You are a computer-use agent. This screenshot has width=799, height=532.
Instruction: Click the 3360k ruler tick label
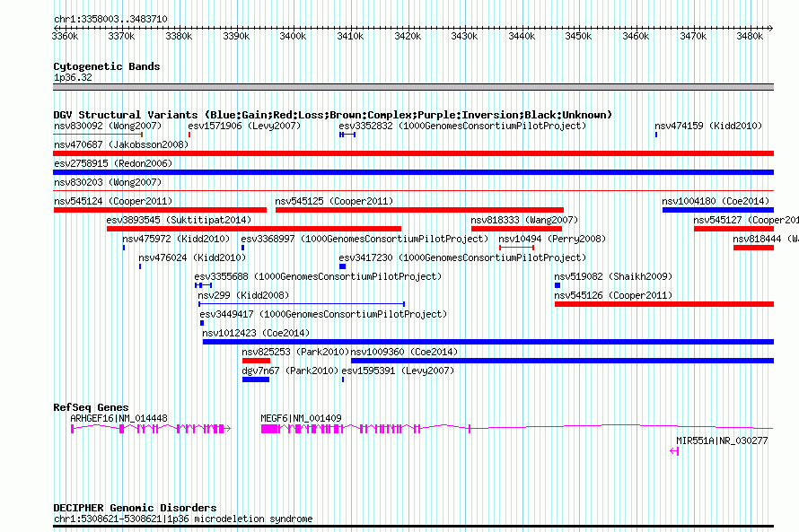coord(66,37)
